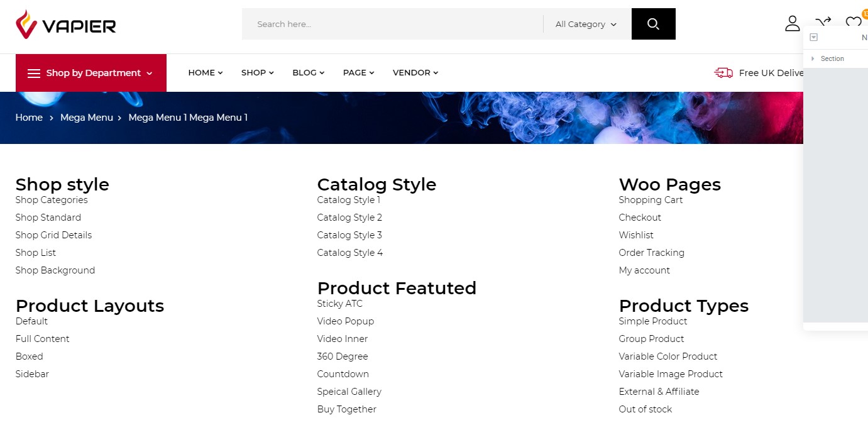Open Out of stock link
Viewport: 868px width, 425px height.
coord(646,409)
